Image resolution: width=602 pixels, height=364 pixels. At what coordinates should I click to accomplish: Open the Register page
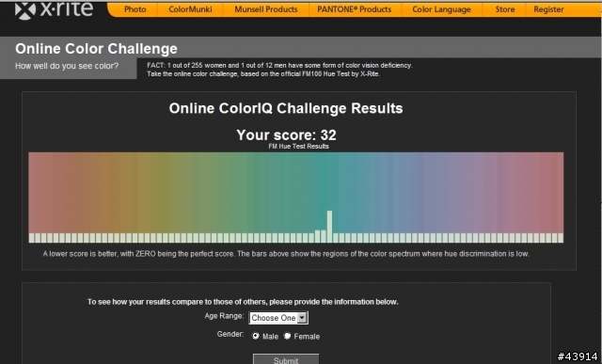point(548,9)
